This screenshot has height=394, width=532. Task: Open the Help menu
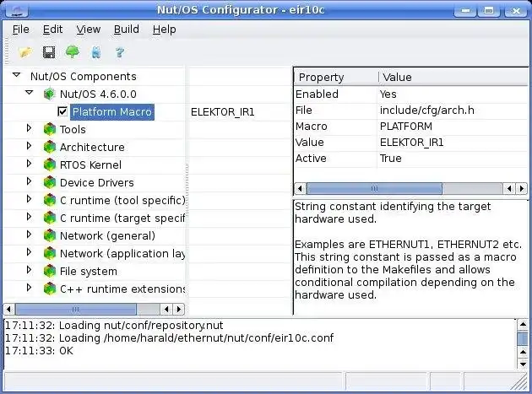point(164,30)
